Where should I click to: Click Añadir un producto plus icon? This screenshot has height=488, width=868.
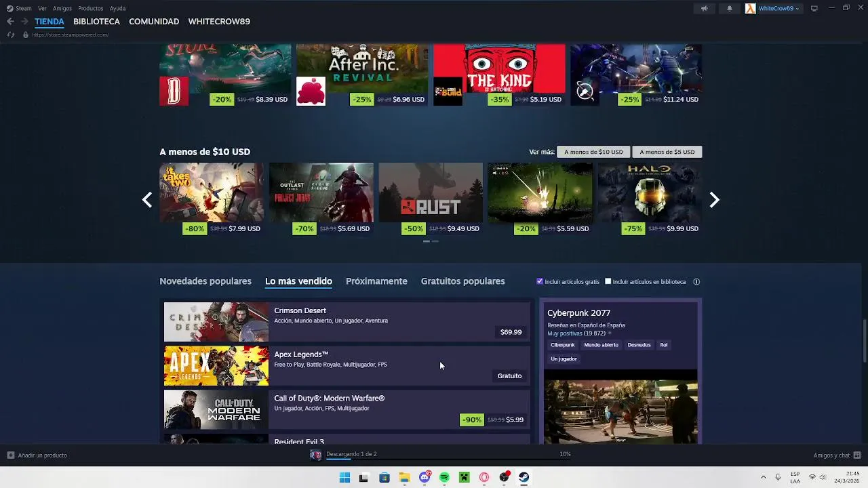[11, 455]
